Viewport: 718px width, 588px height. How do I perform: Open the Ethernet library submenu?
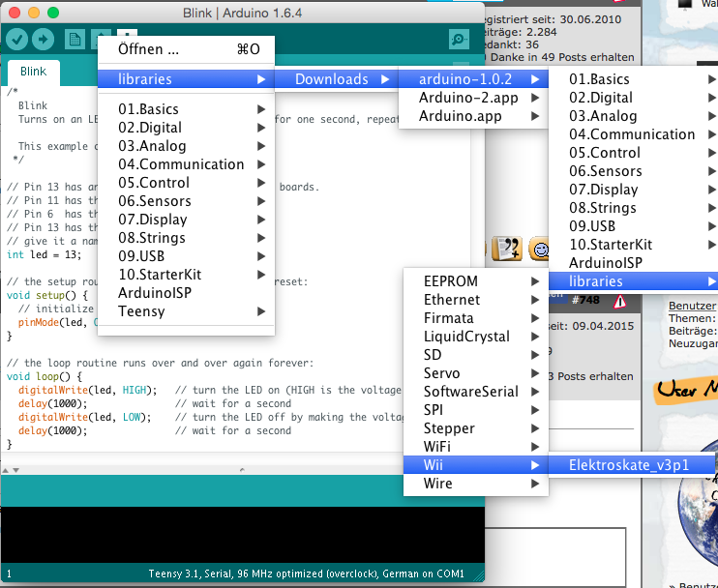(476, 299)
